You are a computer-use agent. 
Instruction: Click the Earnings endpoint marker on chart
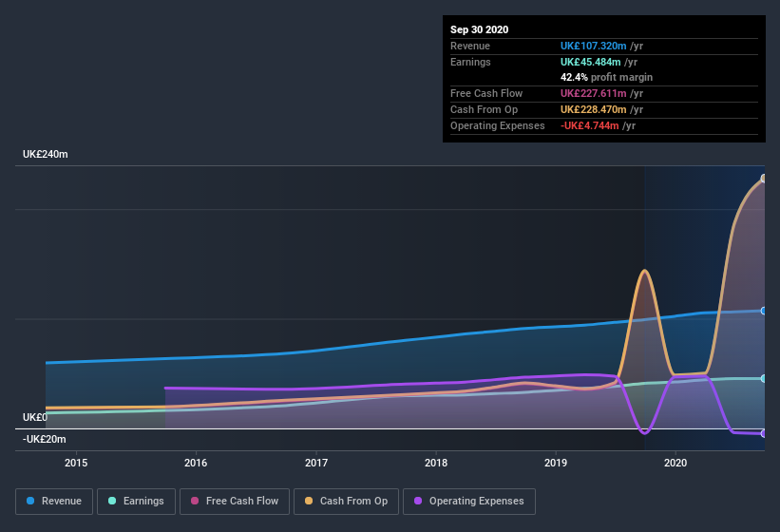click(764, 379)
